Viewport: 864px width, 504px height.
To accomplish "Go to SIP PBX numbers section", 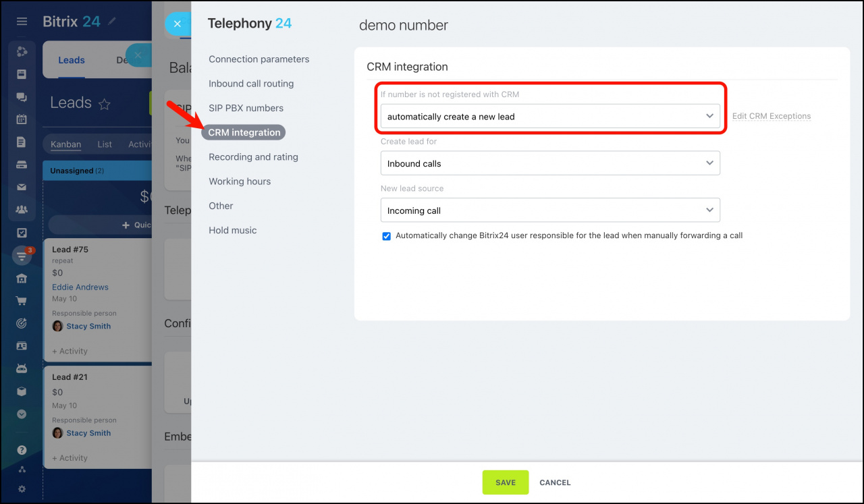I will (246, 108).
